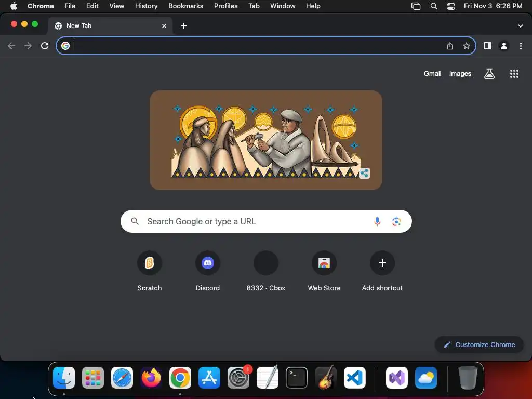Click the magnifier icon in search box

[x=135, y=221]
